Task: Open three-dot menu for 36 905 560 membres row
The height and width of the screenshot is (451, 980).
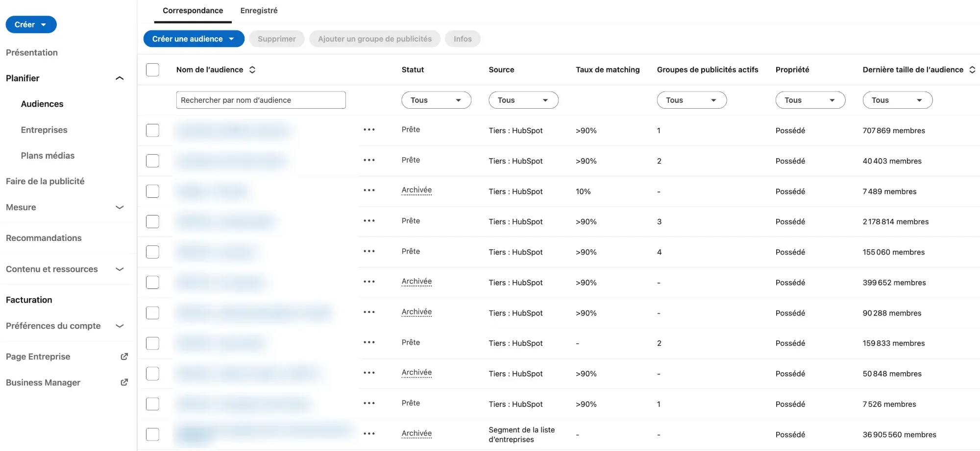Action: pos(369,433)
